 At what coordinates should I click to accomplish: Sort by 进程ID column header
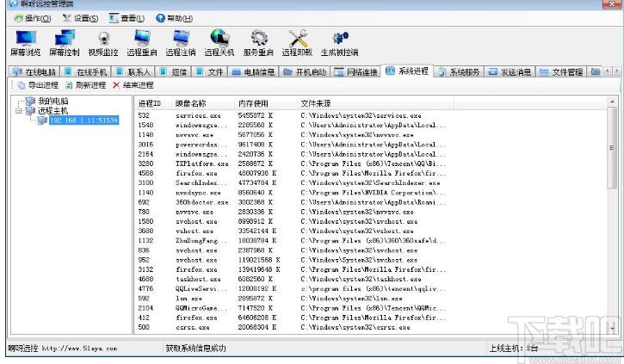tap(153, 103)
